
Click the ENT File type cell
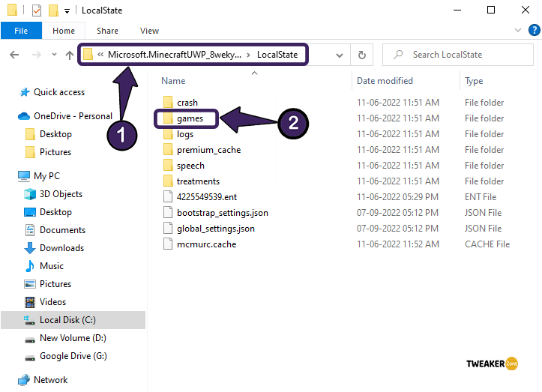[x=481, y=196]
